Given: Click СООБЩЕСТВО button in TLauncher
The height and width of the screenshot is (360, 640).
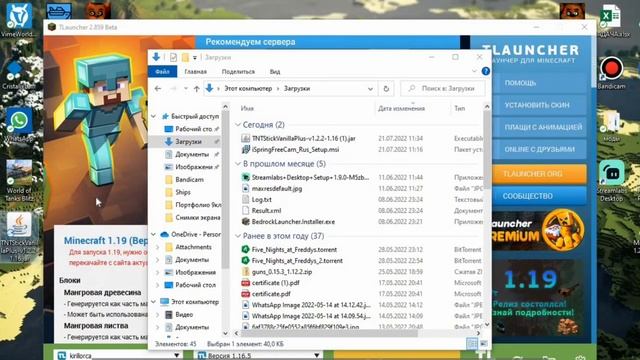Looking at the screenshot, I should [540, 196].
